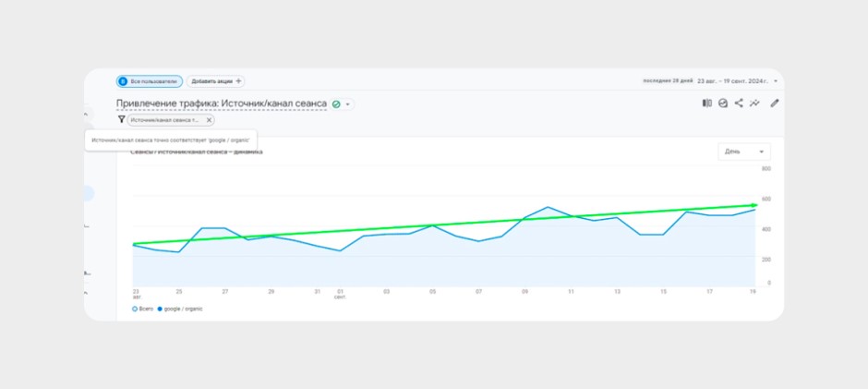Open the report insights chart icon
This screenshot has height=389, width=868.
pos(723,103)
